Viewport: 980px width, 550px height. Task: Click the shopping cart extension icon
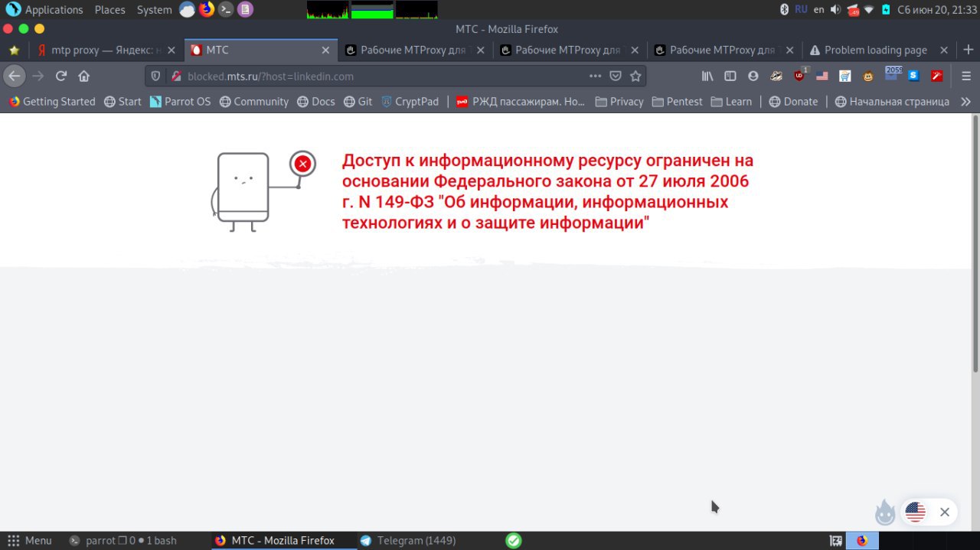click(x=845, y=76)
